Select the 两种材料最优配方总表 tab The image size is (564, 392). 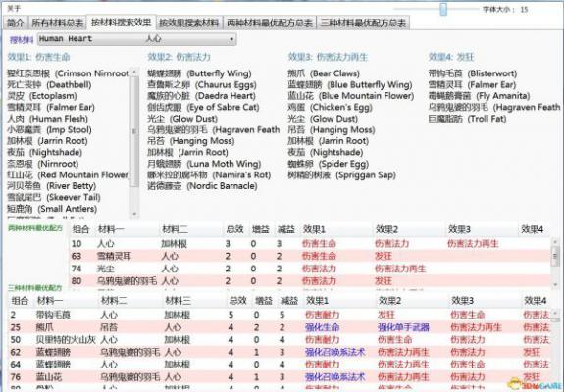click(270, 23)
